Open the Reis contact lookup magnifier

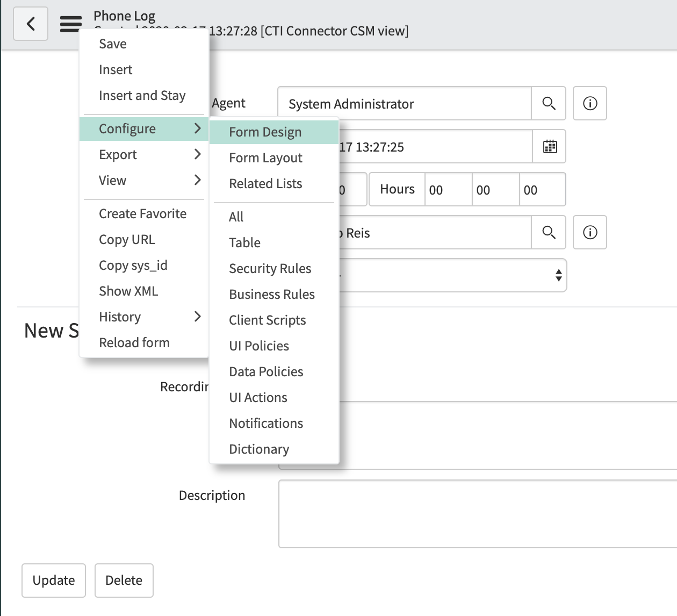(549, 232)
